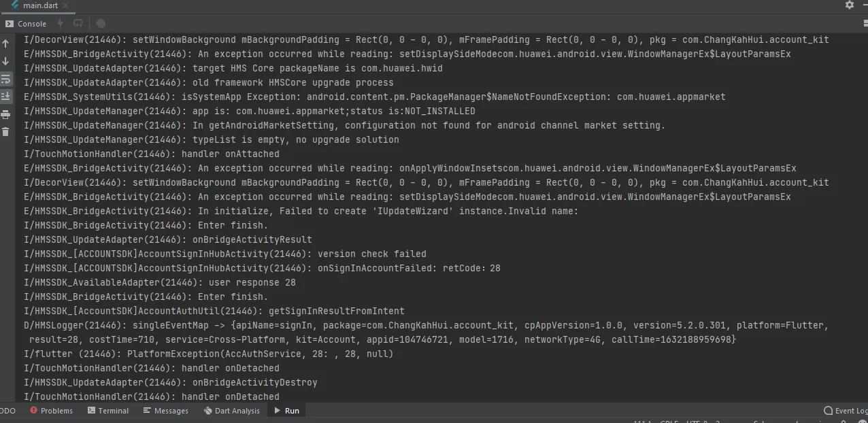Open the Event Log
Screen dimensions: 868x423
(x=846, y=411)
